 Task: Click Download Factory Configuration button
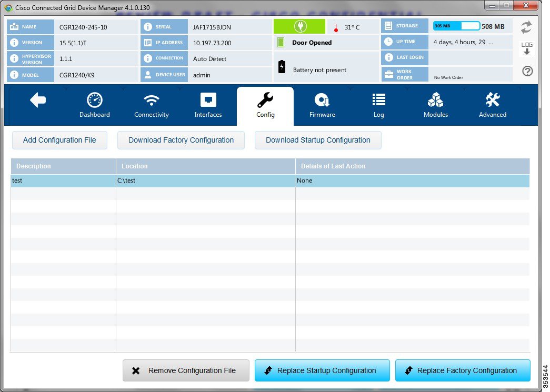[x=181, y=140]
